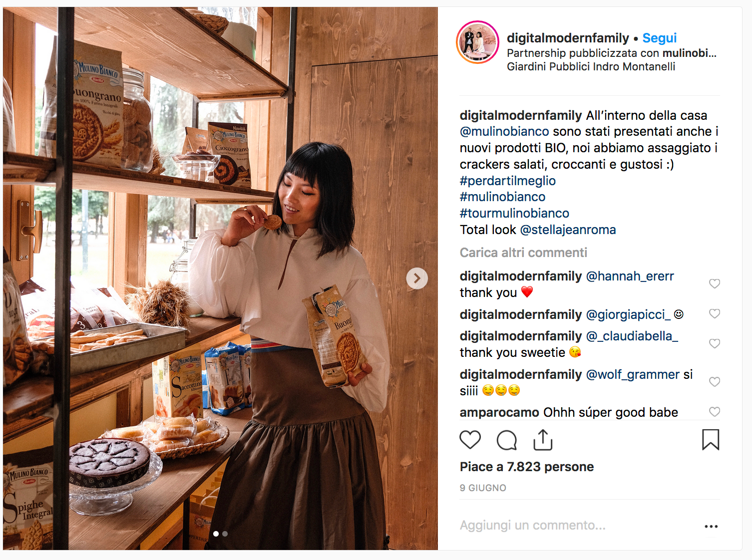Focus the Aggiungi un commento field

coord(579,525)
